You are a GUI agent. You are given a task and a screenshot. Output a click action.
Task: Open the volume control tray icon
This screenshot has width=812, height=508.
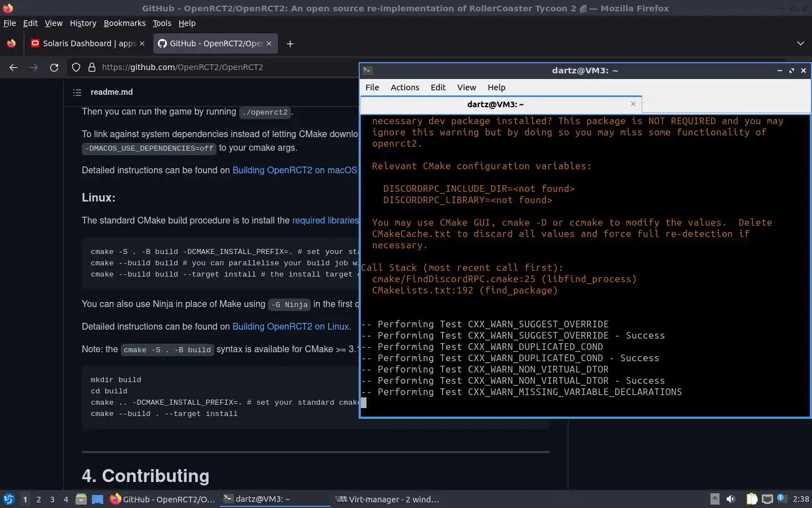(x=731, y=499)
